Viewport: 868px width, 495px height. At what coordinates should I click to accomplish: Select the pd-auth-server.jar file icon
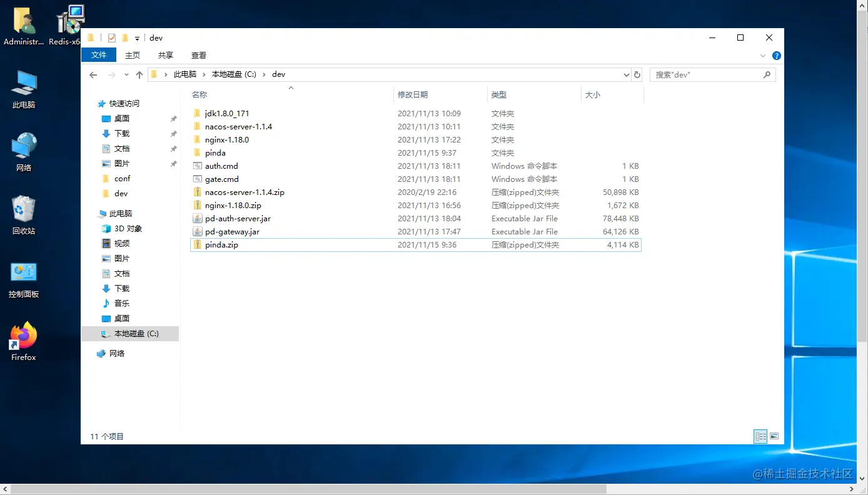[x=197, y=219]
